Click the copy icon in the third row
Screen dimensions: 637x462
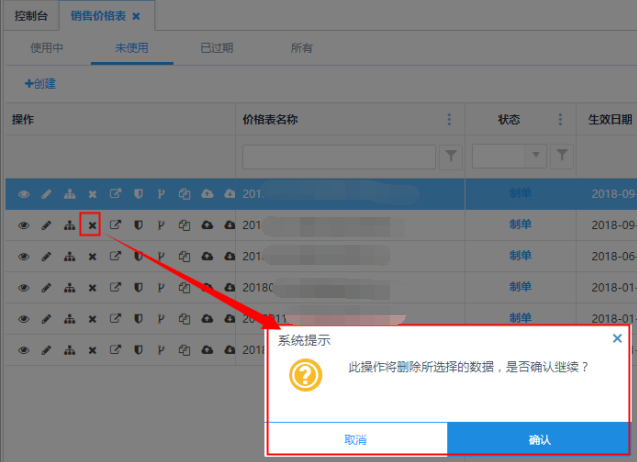(184, 256)
